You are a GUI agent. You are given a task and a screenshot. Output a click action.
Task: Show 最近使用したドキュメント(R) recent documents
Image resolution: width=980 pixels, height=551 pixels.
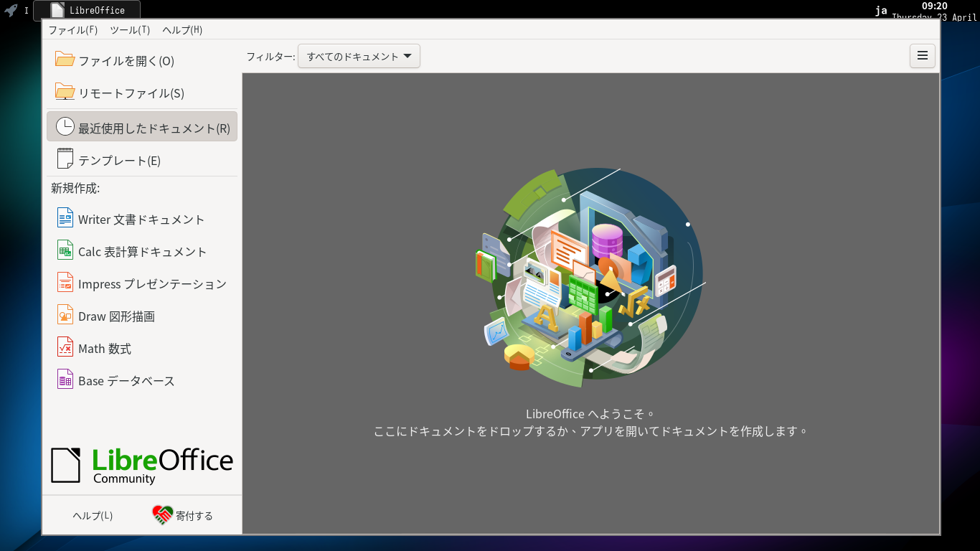click(x=142, y=126)
